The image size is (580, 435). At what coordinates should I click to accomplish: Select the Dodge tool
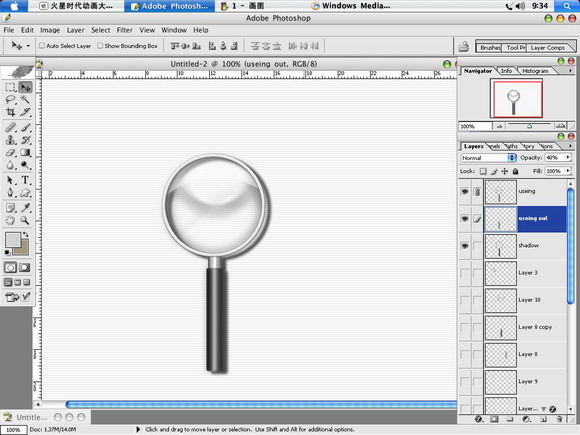[x=25, y=165]
